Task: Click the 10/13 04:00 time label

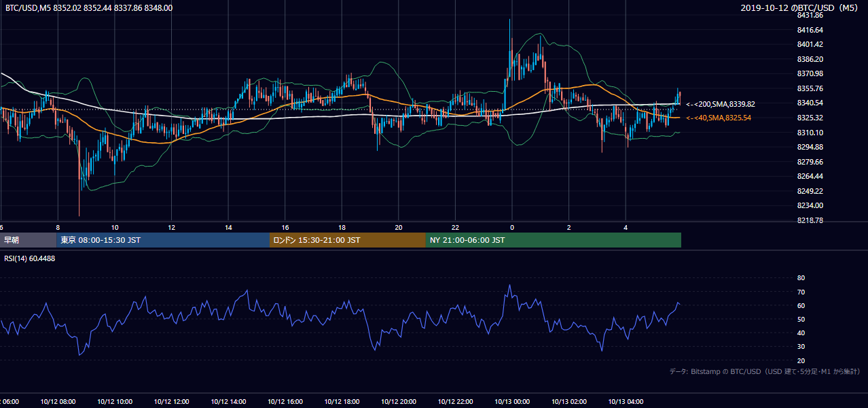Action: (x=625, y=402)
